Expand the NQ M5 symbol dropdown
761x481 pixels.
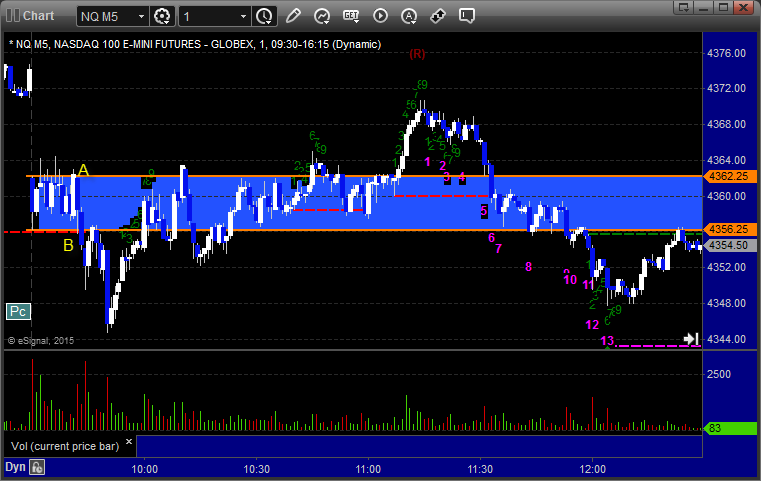click(141, 17)
